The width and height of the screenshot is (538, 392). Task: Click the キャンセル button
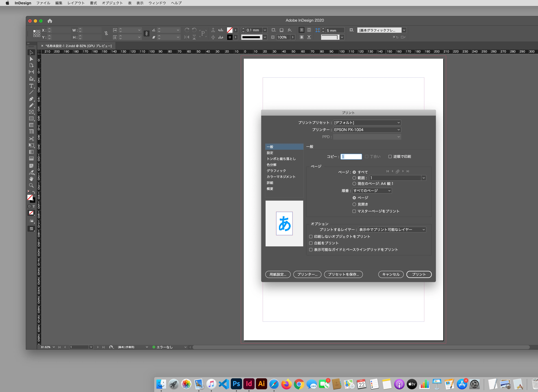[x=391, y=274]
